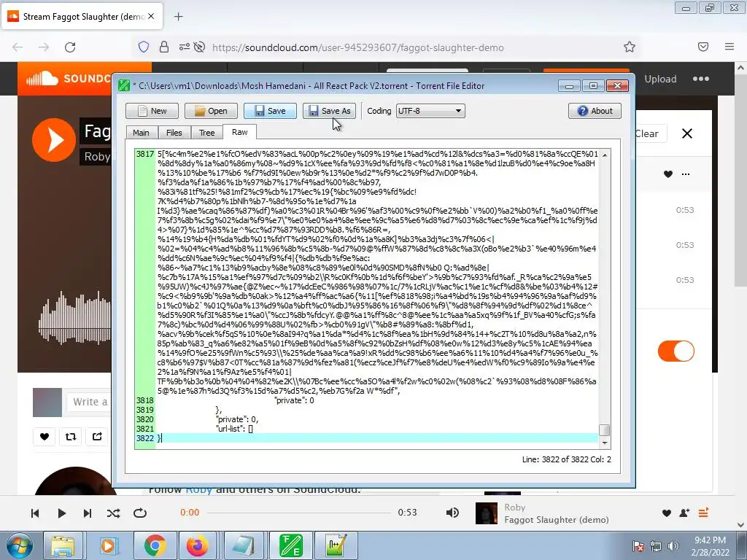747x560 pixels.
Task: Click the "url-list" line in the raw text
Action: [234, 429]
